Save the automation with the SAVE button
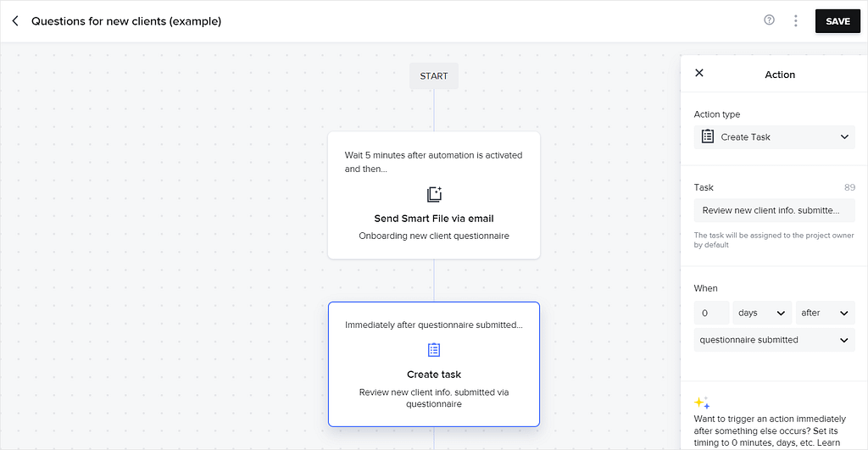 [837, 21]
